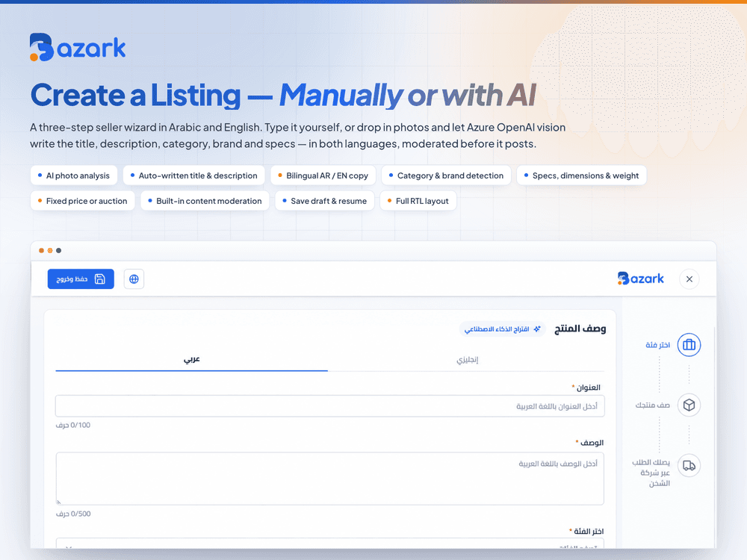Select the choose-category step briefcase icon
Screen dimensions: 747x560
tap(689, 345)
